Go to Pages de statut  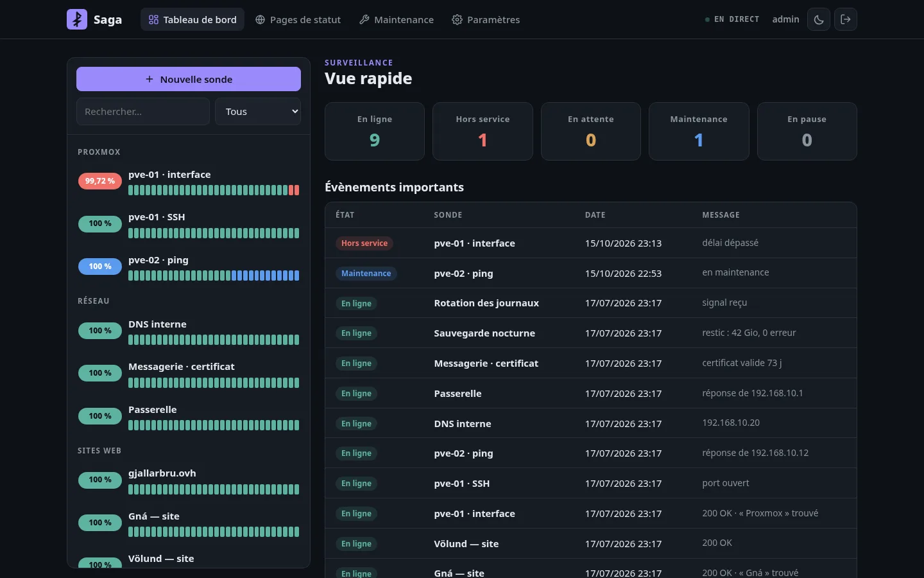pyautogui.click(x=298, y=19)
